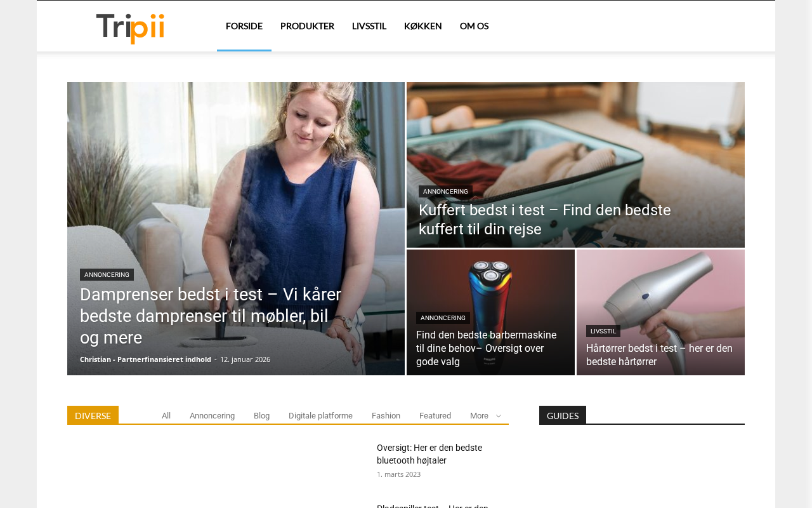Open the PRODUKTER menu item
Screen dimensions: 812x508
click(307, 26)
